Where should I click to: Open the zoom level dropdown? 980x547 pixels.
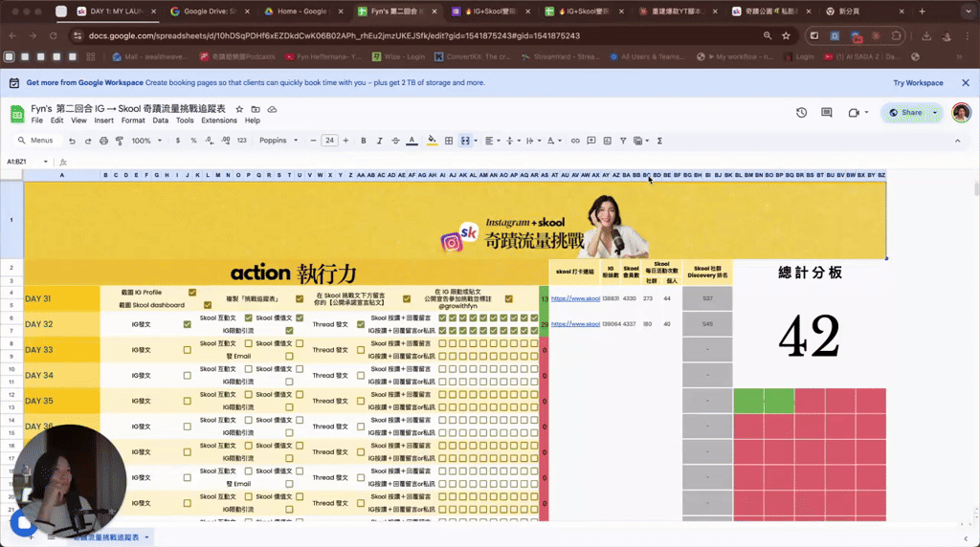(146, 142)
